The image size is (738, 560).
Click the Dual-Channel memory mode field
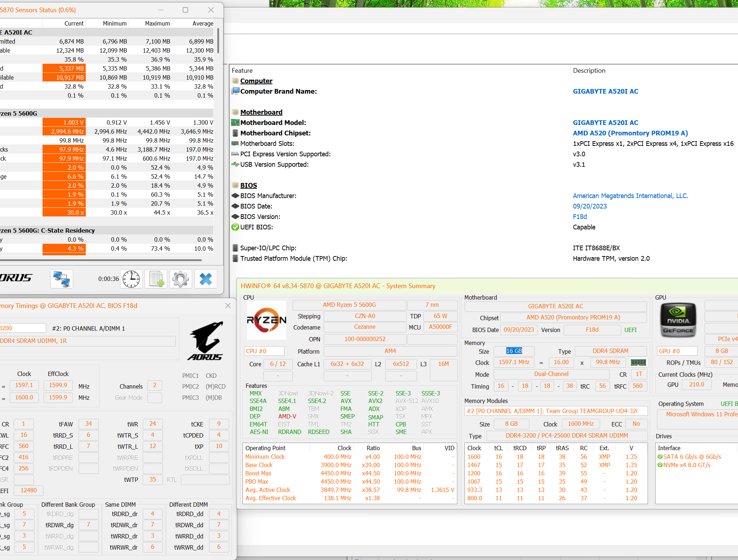551,374
